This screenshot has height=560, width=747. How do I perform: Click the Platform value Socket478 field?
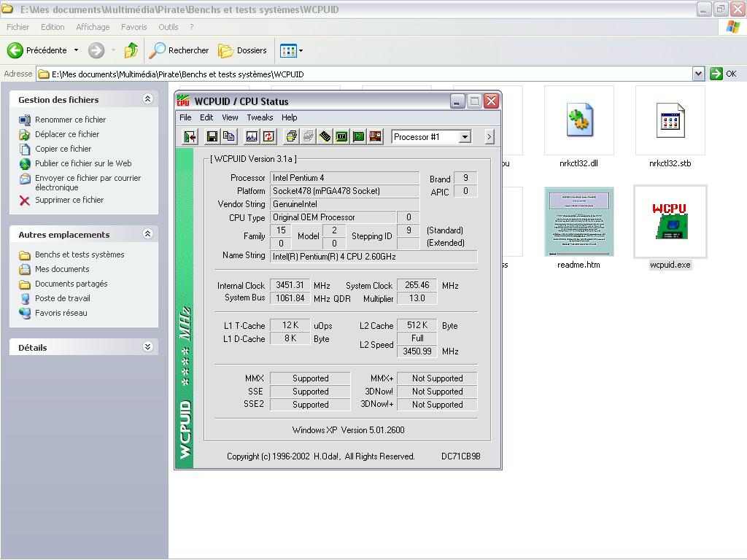(344, 191)
